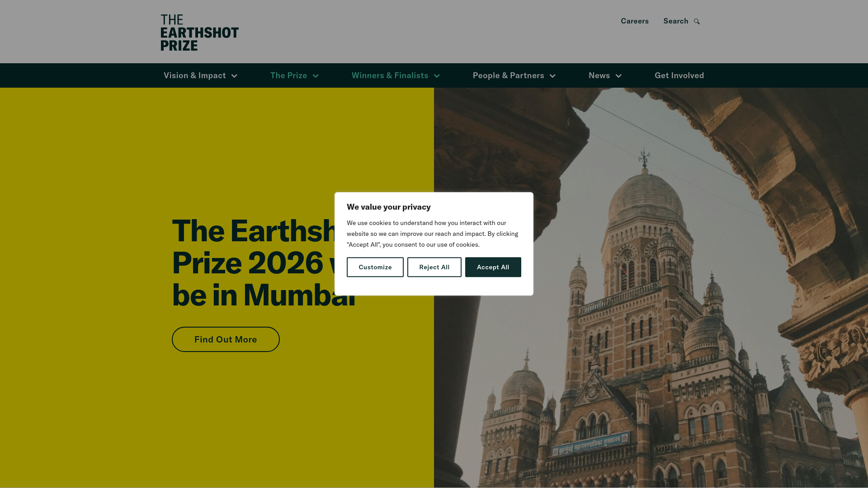Click the cookie consent description text
The width and height of the screenshot is (868, 488).
tap(433, 234)
